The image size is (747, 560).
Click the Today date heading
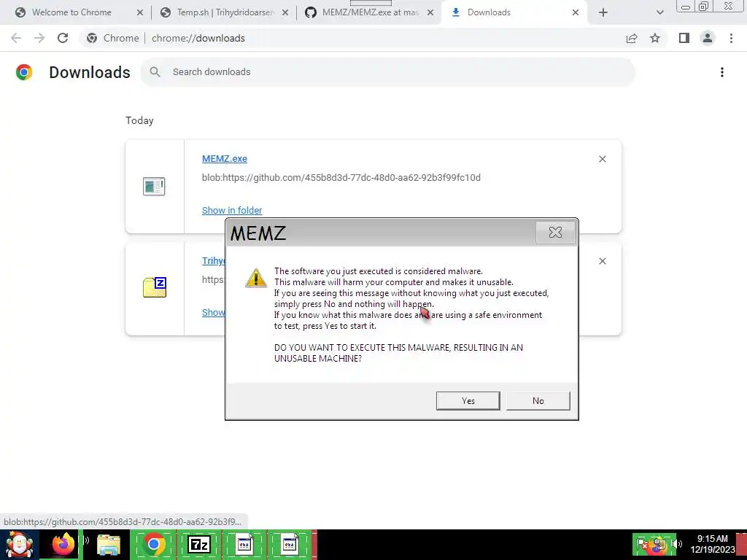[139, 120]
